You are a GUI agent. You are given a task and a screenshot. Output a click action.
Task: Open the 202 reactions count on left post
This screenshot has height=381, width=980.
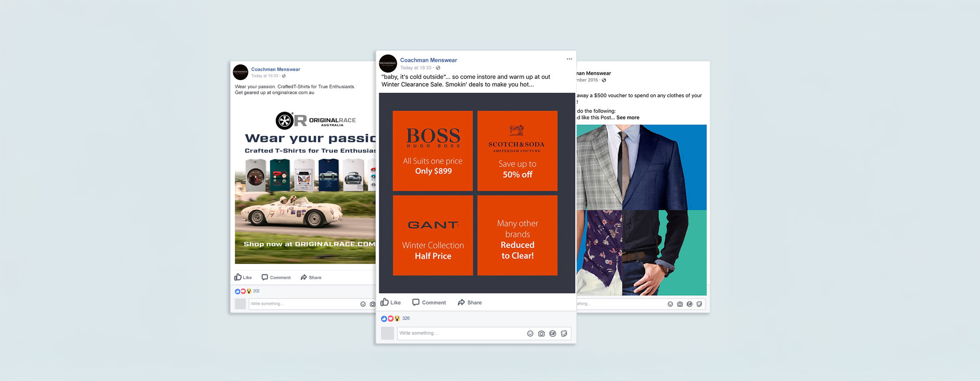[x=256, y=291]
